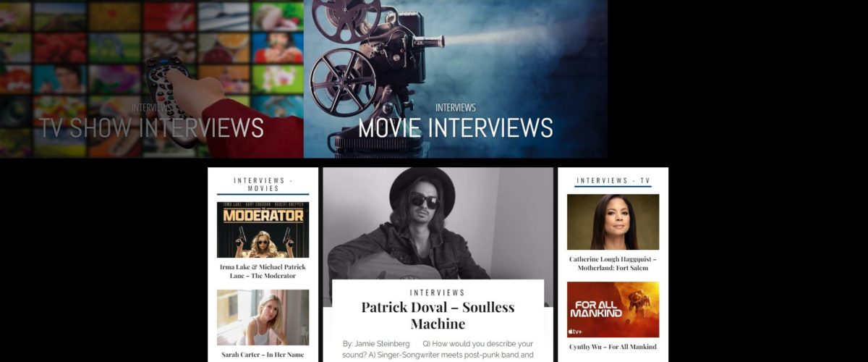Open the Sarah Carter photo thumbnail
Viewport: 868px width, 362px height.
(263, 317)
